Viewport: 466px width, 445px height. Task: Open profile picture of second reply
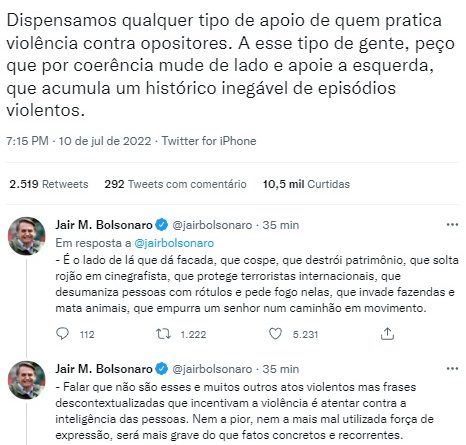(x=27, y=380)
